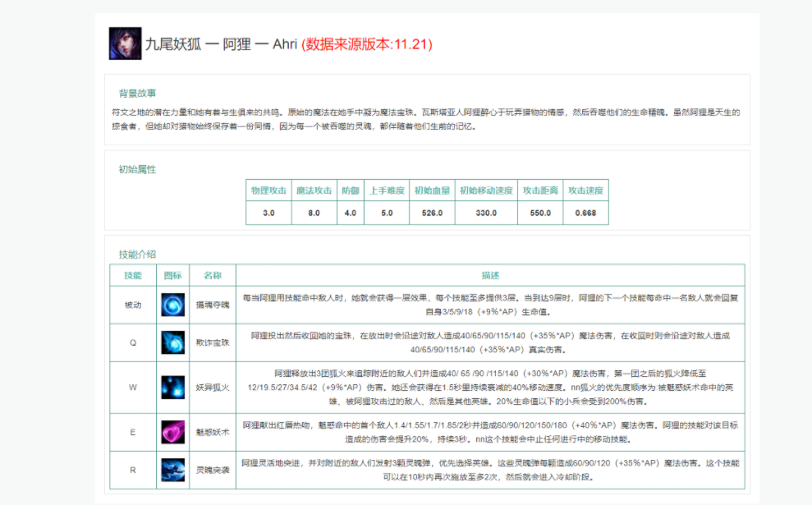Click the difficulty value 5.0
812x505 pixels.
click(x=387, y=213)
